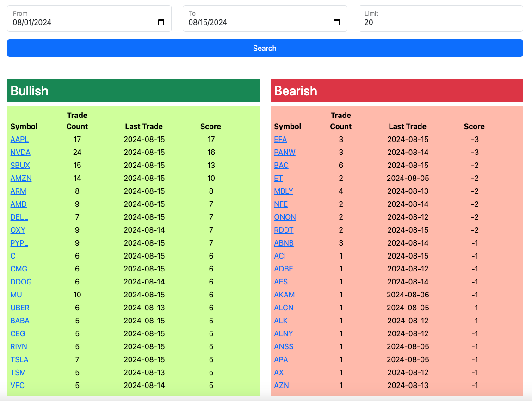Open the RDDT symbol link
532x401 pixels.
[284, 230]
